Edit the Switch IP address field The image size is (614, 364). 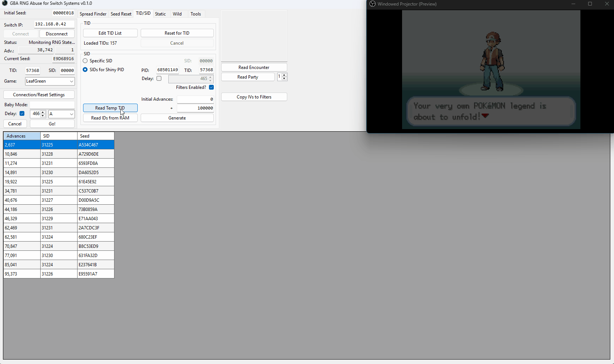click(54, 24)
